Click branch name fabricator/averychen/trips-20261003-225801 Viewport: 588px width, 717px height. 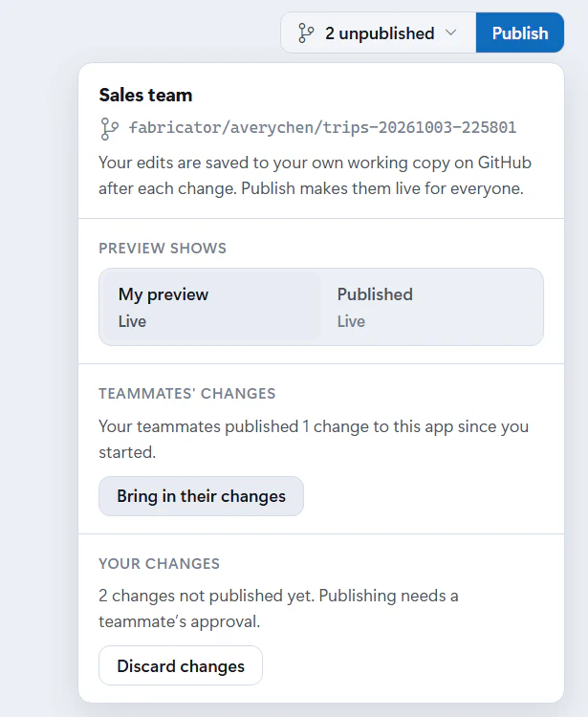coord(323,127)
